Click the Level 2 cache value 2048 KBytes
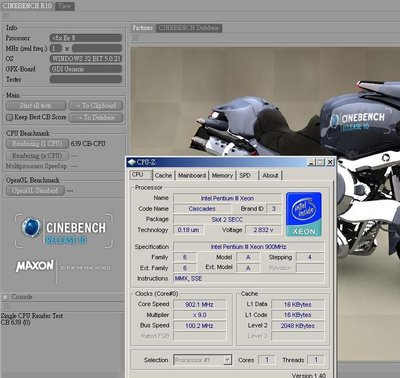Screen dimensions: 400x378 (297, 326)
